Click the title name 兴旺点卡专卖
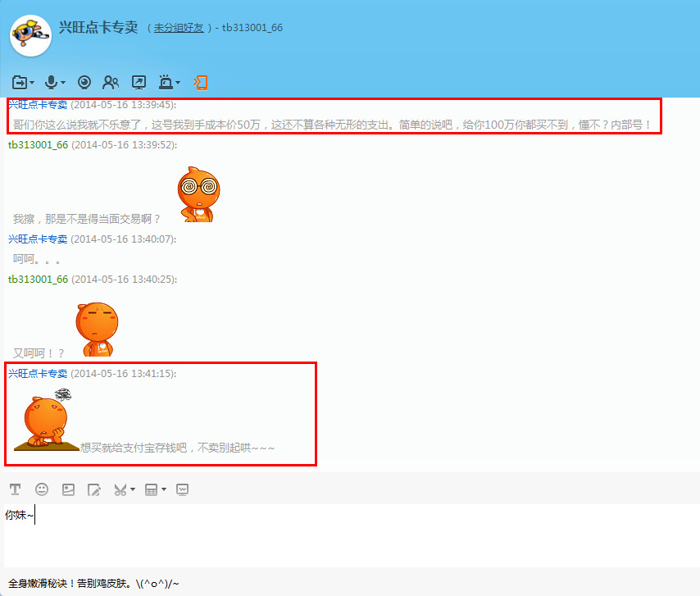This screenshot has width=700, height=596. point(98,27)
